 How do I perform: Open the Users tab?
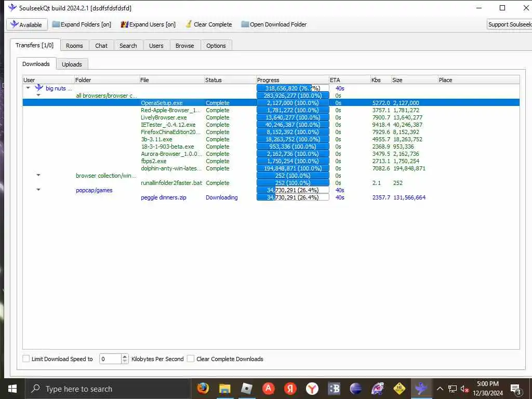pos(156,46)
